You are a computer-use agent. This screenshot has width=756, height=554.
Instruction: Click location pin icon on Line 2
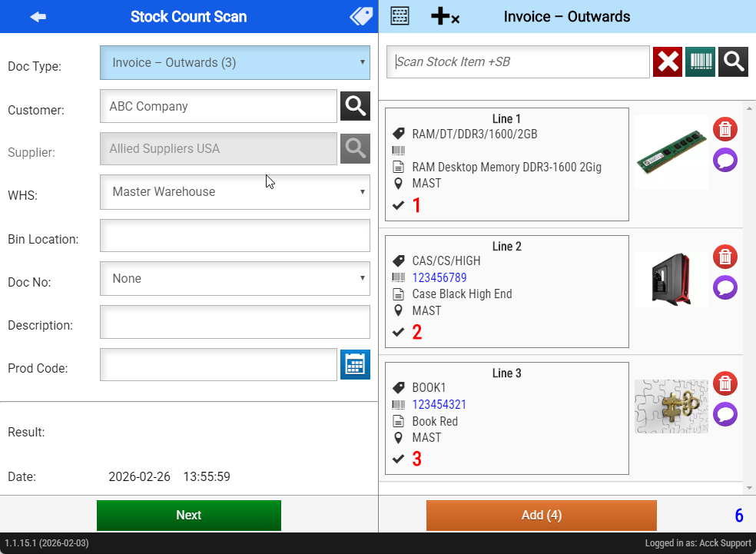(398, 310)
